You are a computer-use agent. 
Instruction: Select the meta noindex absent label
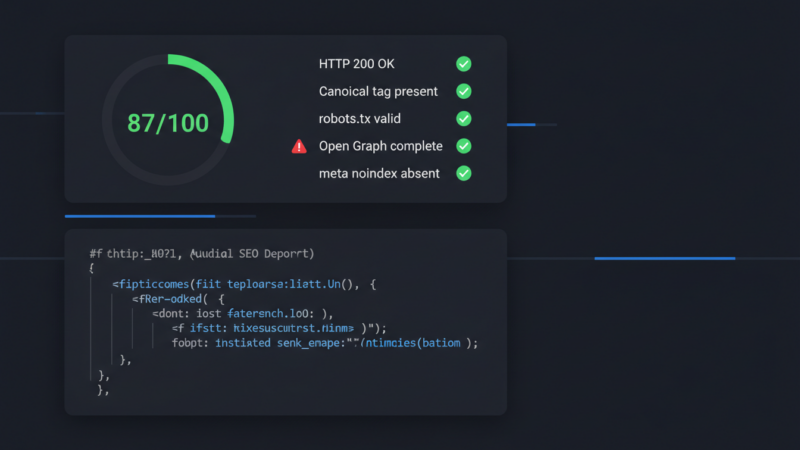pos(379,173)
